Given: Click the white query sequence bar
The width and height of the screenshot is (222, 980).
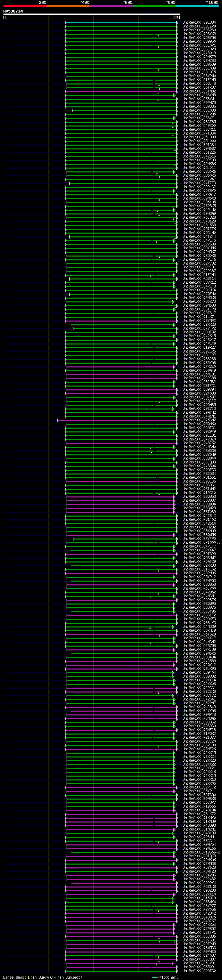Looking at the screenshot, I should click(92, 15).
